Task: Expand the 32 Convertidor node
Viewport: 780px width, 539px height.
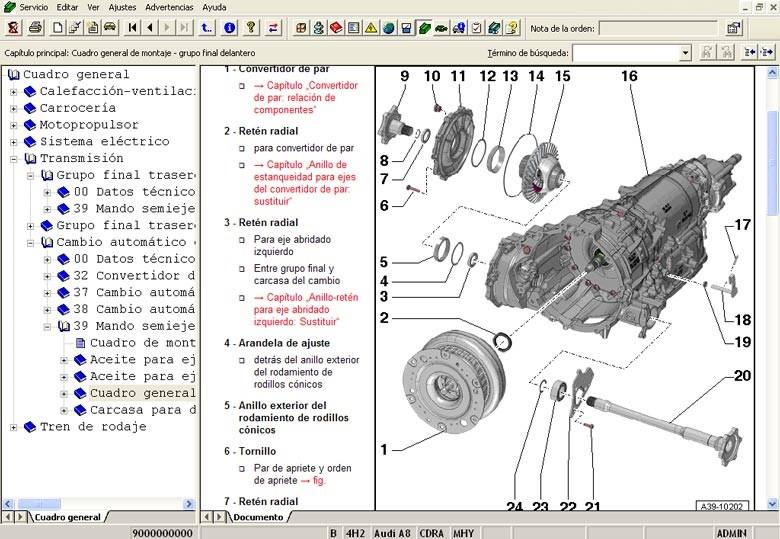Action: click(47, 276)
